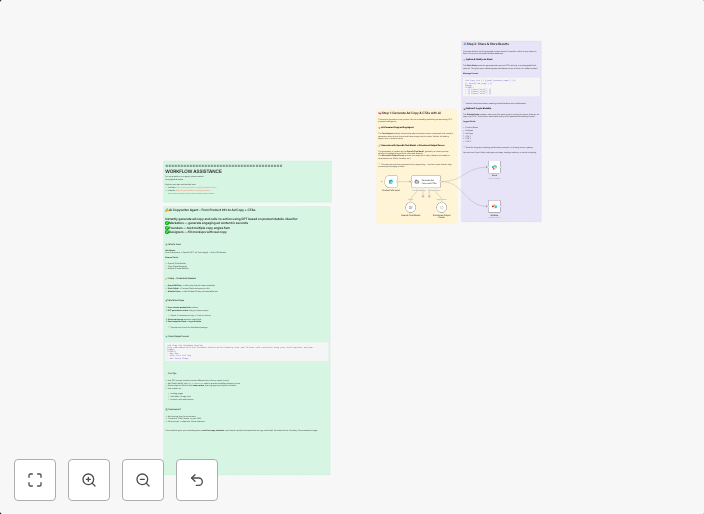Screen dimensions: 704x514
Task: Fit the workflow to view
Action: tap(35, 480)
